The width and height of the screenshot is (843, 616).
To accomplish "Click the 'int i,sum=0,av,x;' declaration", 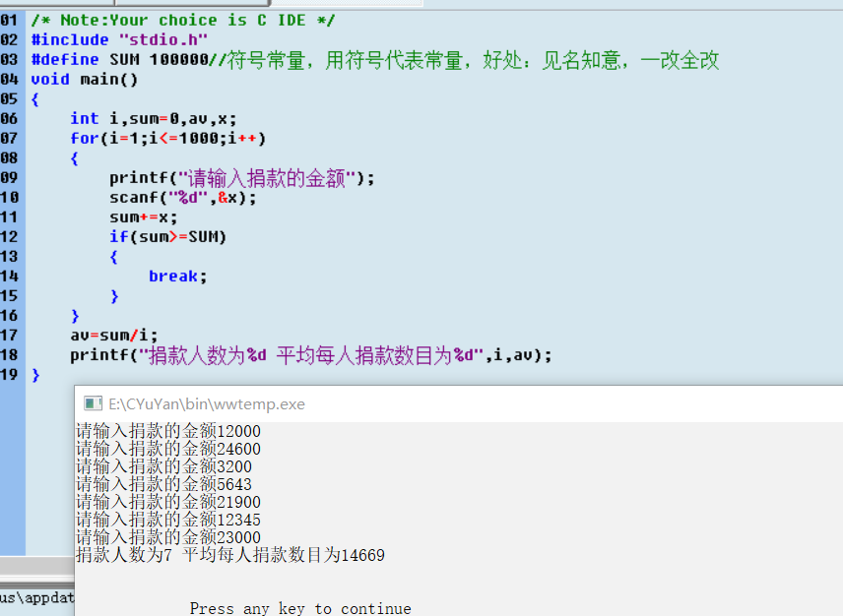I will pyautogui.click(x=154, y=119).
